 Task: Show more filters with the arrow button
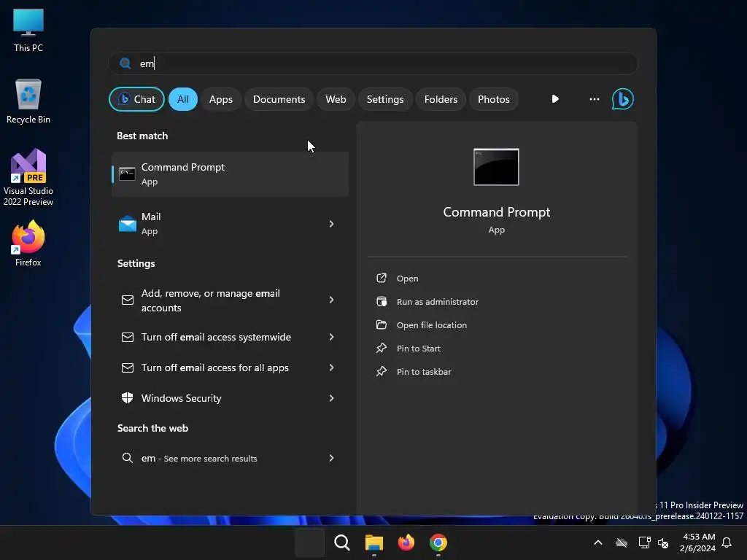tap(555, 99)
